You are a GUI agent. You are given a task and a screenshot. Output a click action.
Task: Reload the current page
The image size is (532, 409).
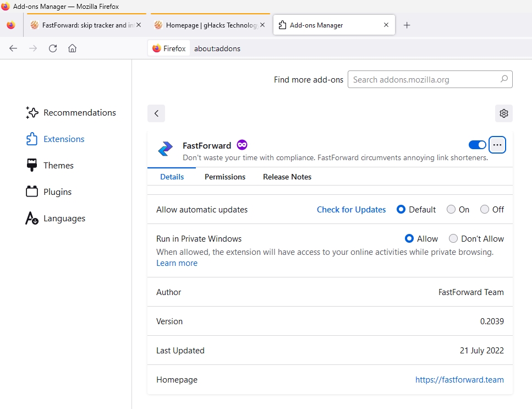click(x=52, y=48)
